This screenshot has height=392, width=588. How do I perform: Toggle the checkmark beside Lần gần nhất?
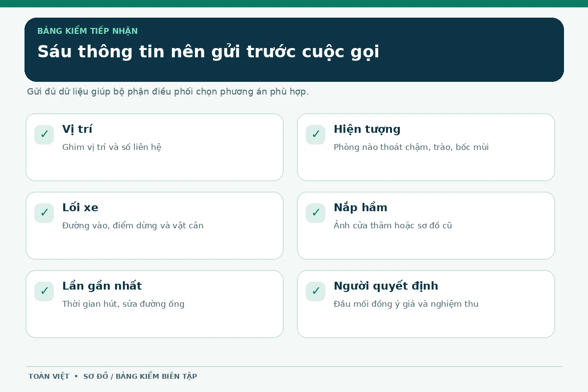point(44,292)
